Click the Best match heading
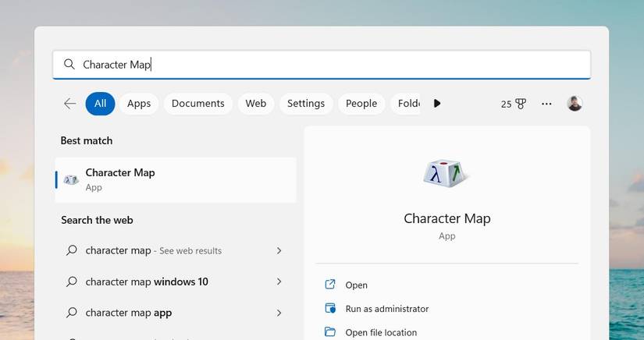The height and width of the screenshot is (340, 644). [x=86, y=140]
